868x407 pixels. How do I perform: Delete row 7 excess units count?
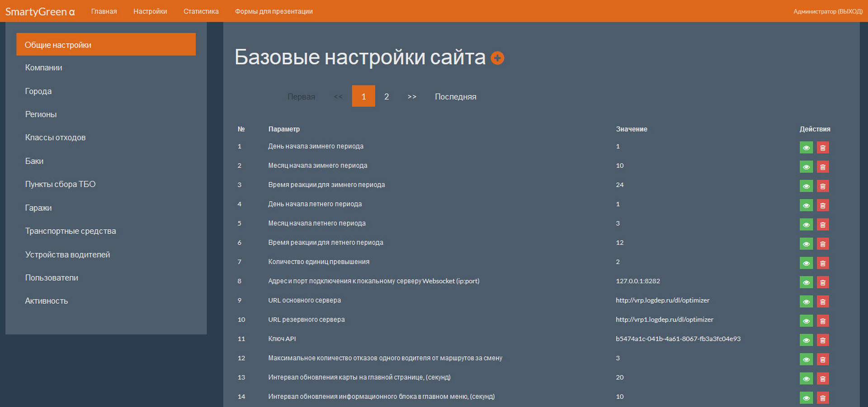point(823,263)
